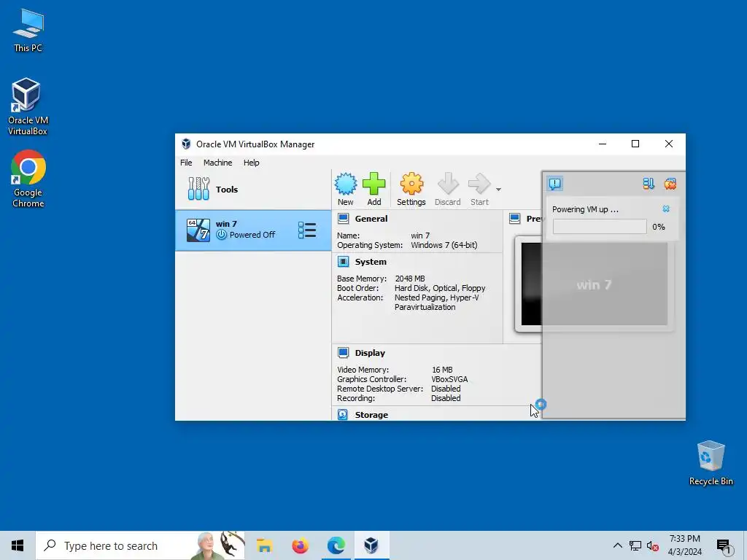
Task: Open the Oracle VM VirtualBox desktop shortcut
Action: (28, 106)
